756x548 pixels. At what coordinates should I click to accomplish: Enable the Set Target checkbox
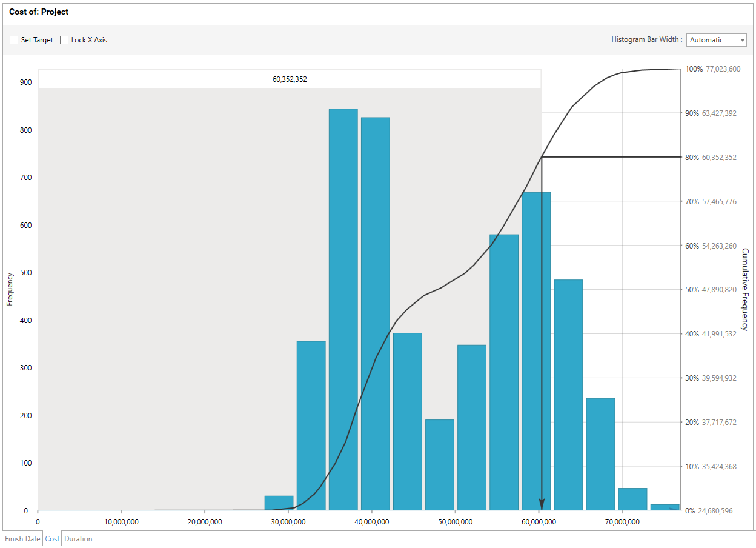tap(14, 40)
